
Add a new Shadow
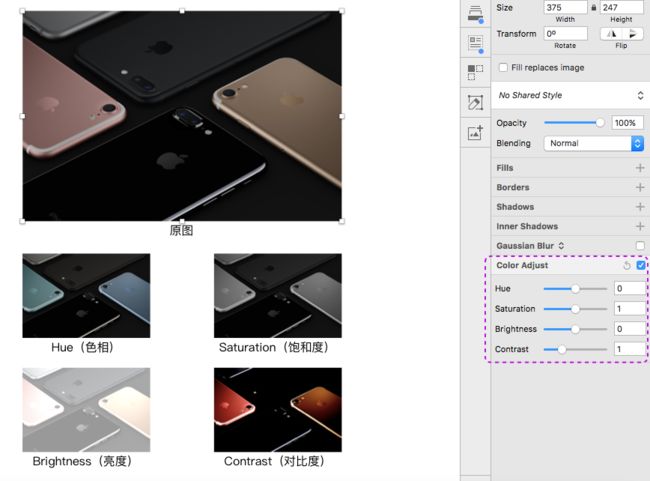640,207
